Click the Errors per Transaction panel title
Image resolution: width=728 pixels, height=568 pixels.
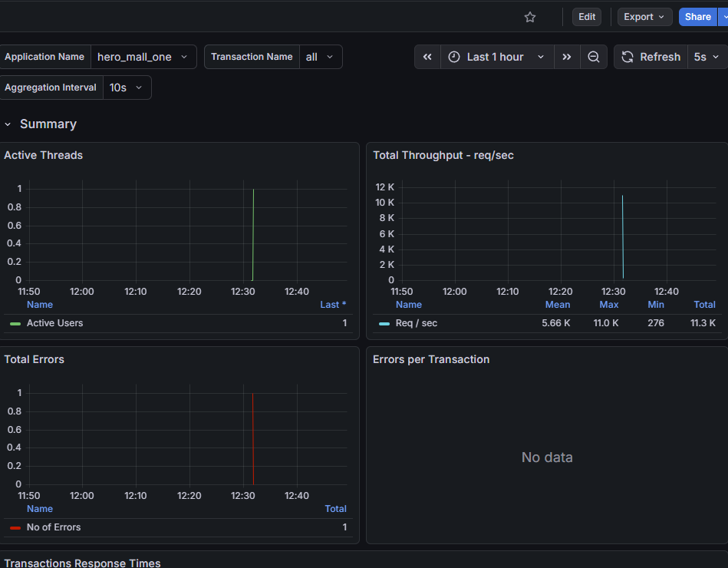(431, 359)
